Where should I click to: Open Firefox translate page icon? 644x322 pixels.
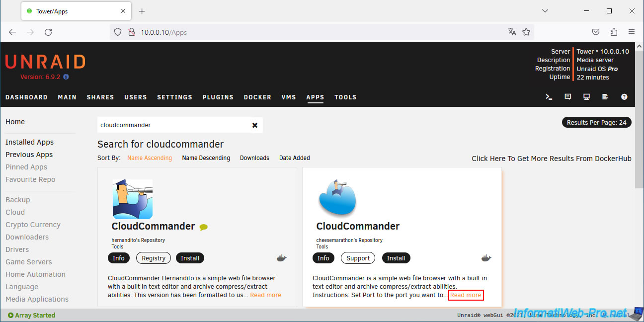(512, 32)
